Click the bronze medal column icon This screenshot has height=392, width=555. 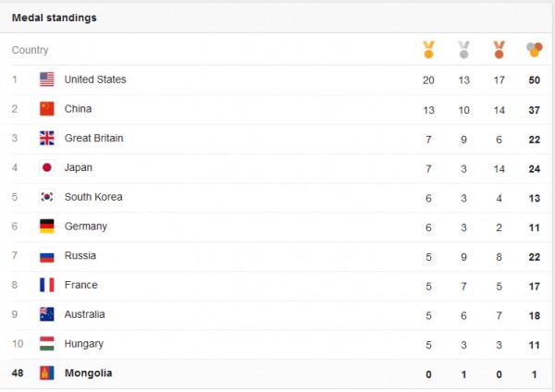tap(499, 50)
